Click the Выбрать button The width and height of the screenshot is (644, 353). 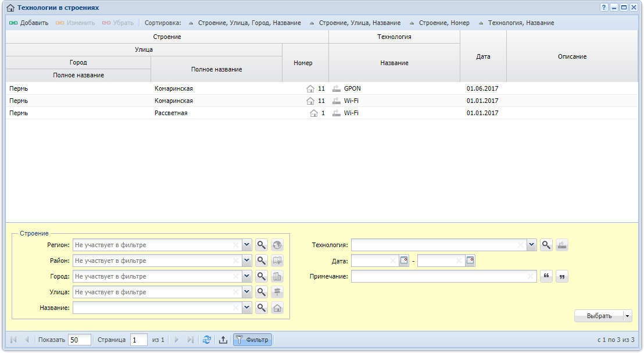click(599, 316)
